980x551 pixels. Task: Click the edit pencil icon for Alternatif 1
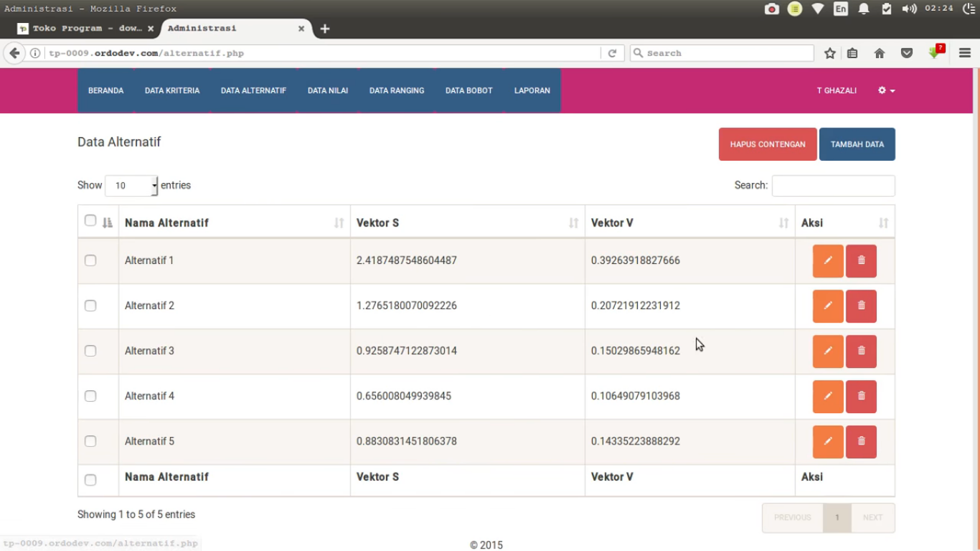[x=828, y=261]
